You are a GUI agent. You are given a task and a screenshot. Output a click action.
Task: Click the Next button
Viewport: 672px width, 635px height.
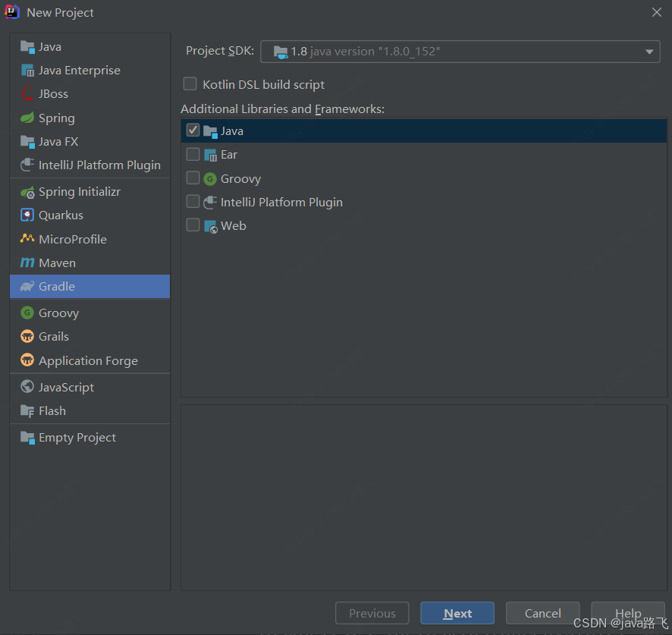(457, 613)
